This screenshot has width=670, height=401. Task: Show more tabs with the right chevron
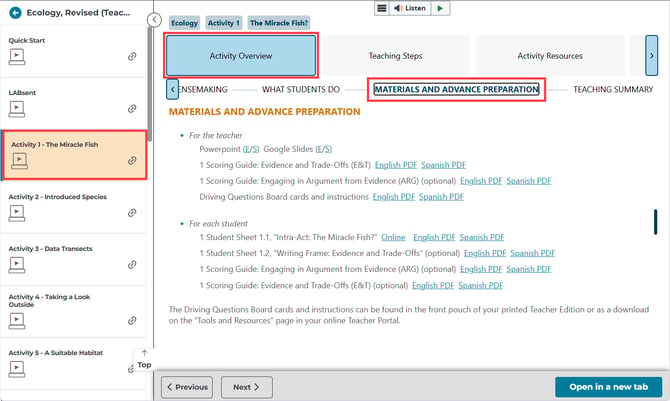click(651, 56)
